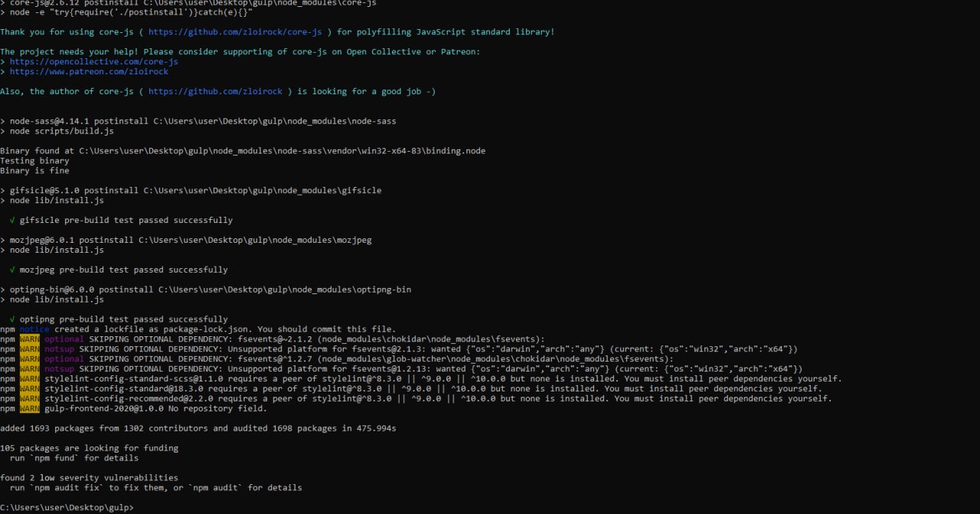The image size is (980, 514).
Task: Open the github.com/zloirock/core-js link
Action: click(x=235, y=32)
